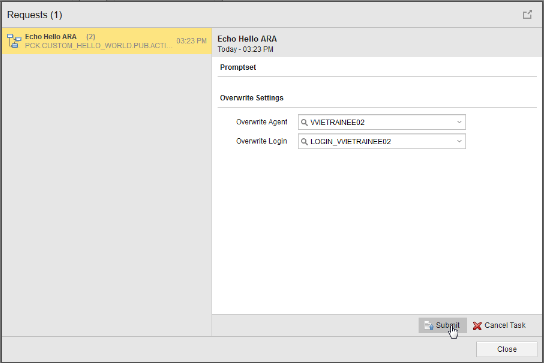Click the Overwrite Agent label

[x=262, y=122]
